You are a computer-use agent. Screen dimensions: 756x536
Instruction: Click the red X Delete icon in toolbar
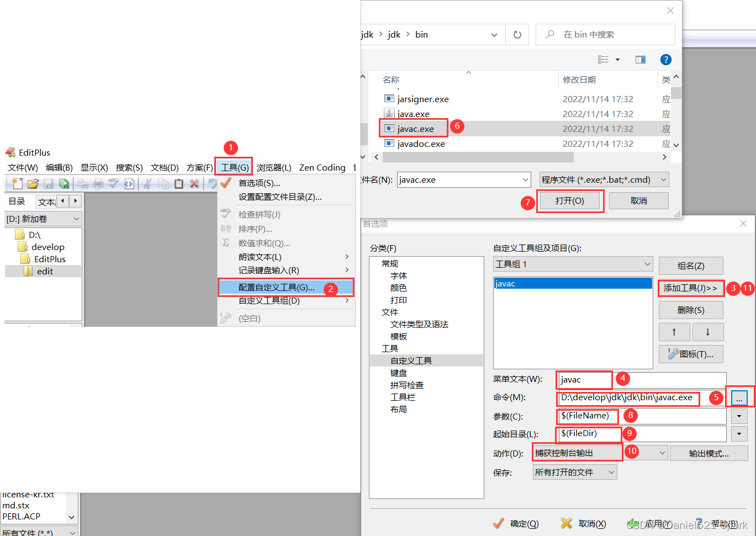[x=194, y=184]
